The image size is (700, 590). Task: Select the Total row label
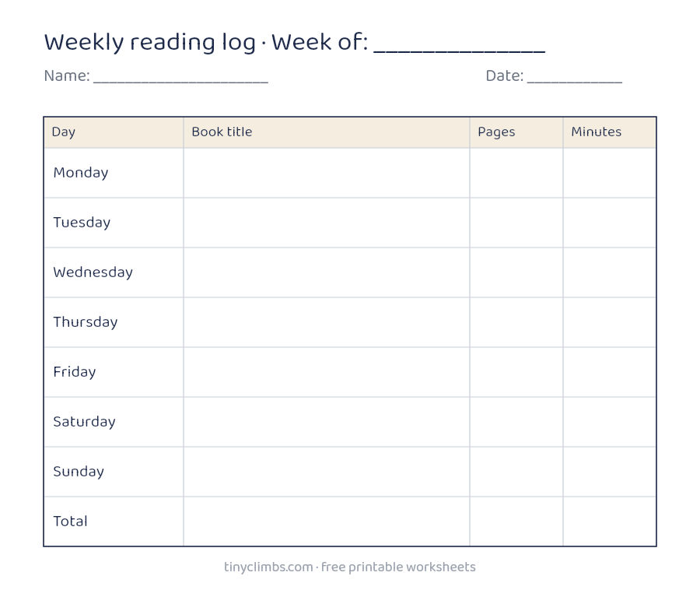click(x=70, y=522)
